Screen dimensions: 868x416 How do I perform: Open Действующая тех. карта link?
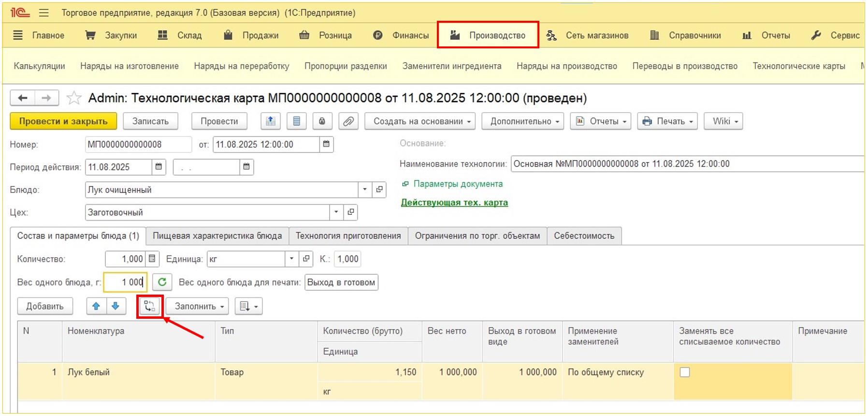pos(454,203)
